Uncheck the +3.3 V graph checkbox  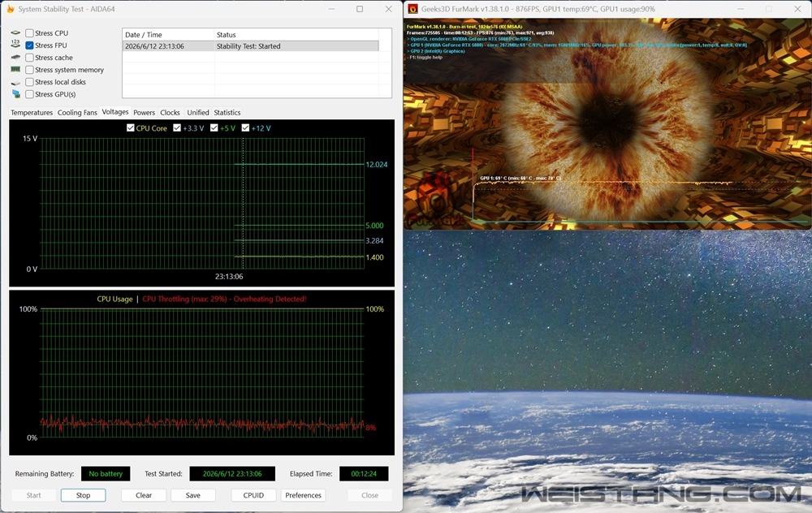click(x=177, y=128)
